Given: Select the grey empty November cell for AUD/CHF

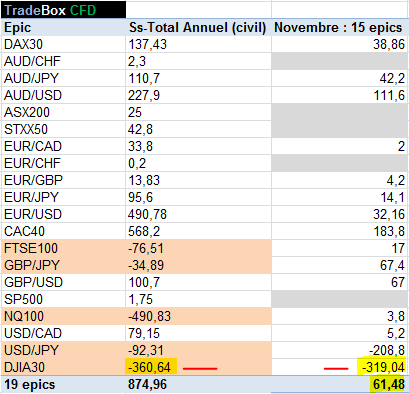Looking at the screenshot, I should pos(340,61).
